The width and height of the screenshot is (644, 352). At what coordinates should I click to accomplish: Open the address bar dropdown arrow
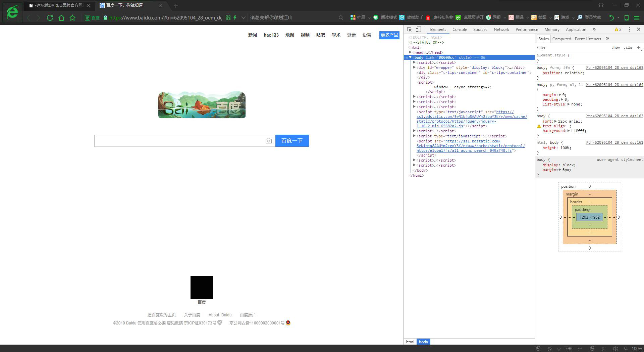(244, 18)
